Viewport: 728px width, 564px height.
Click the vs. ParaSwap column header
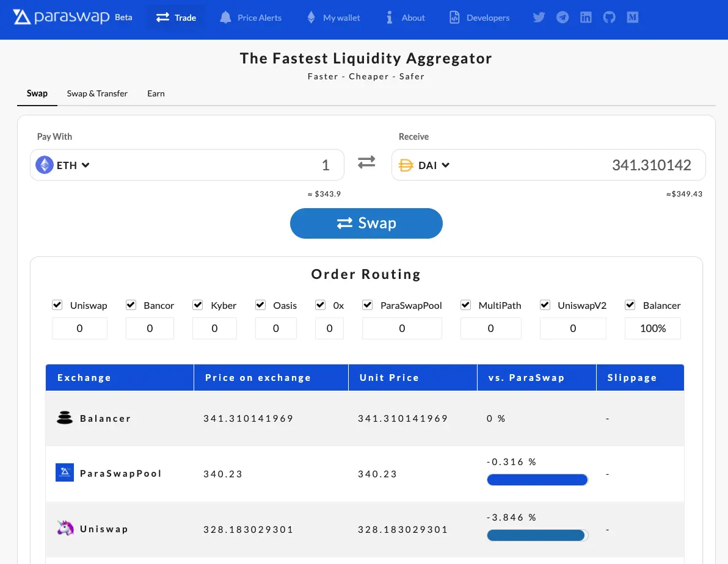(x=537, y=377)
